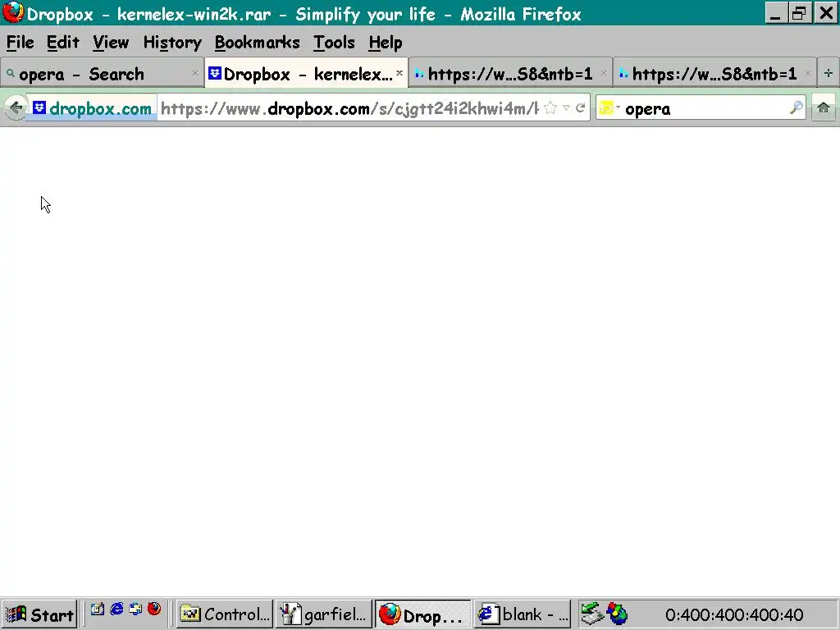Image resolution: width=840 pixels, height=630 pixels.
Task: Click the third quick launch icon
Action: click(x=135, y=609)
